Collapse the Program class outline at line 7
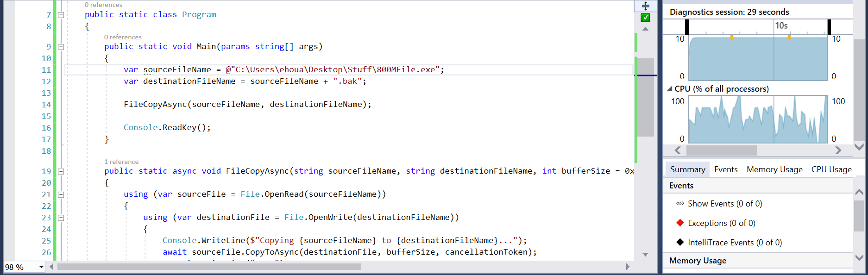 pos(61,15)
